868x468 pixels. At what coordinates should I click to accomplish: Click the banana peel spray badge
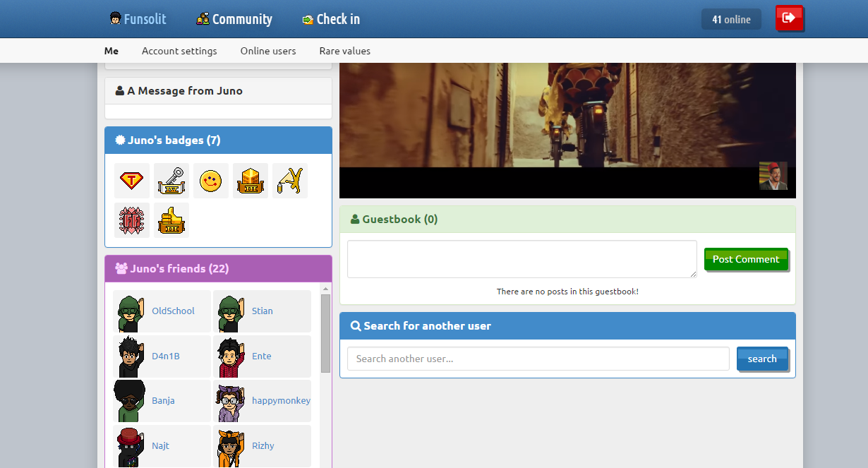[290, 181]
